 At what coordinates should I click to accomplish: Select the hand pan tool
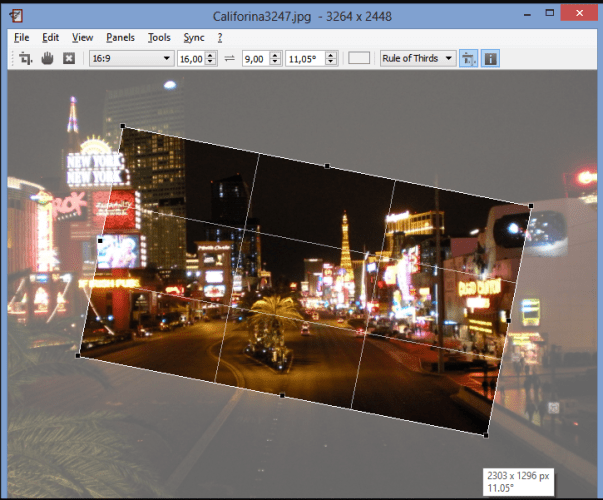pos(47,59)
